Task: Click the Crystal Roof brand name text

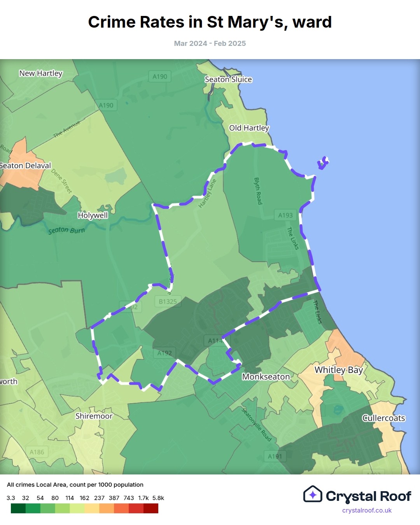Action: pos(368,496)
